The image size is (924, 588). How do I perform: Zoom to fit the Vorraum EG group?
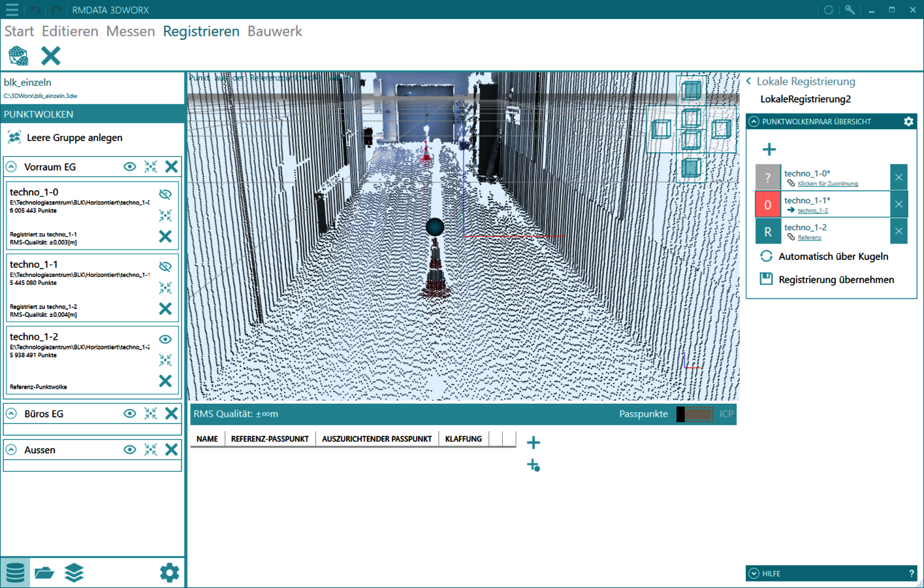click(151, 167)
